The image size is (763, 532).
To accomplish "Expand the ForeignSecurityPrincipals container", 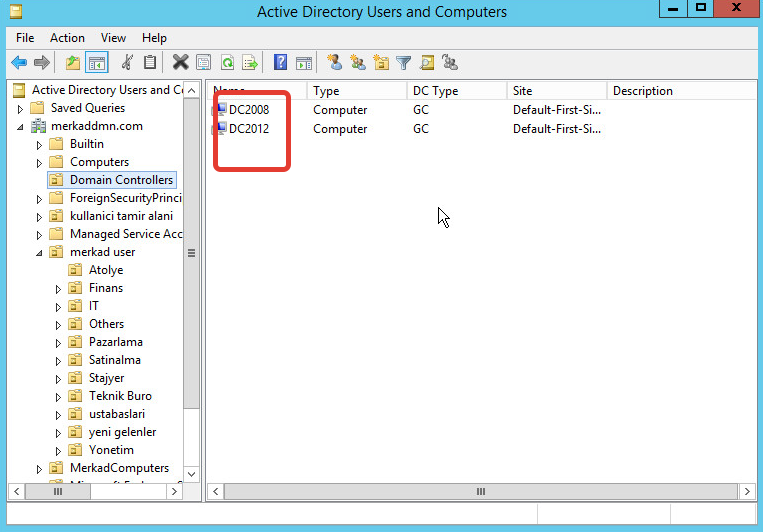I will 39,199.
